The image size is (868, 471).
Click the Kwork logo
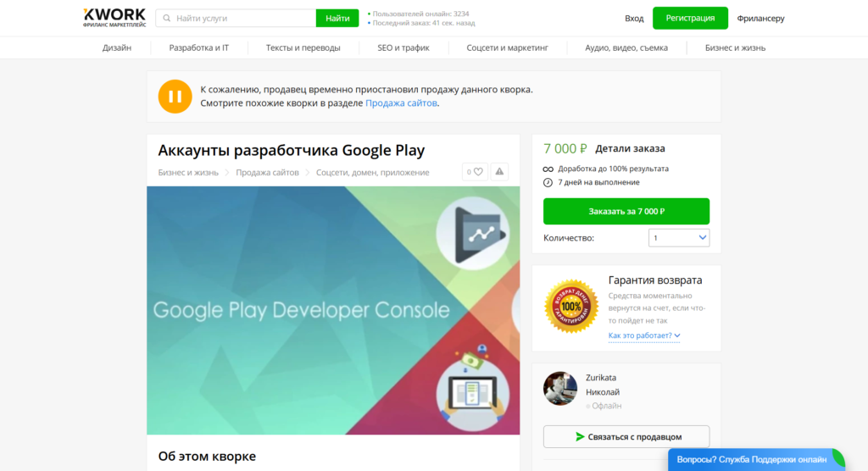114,18
